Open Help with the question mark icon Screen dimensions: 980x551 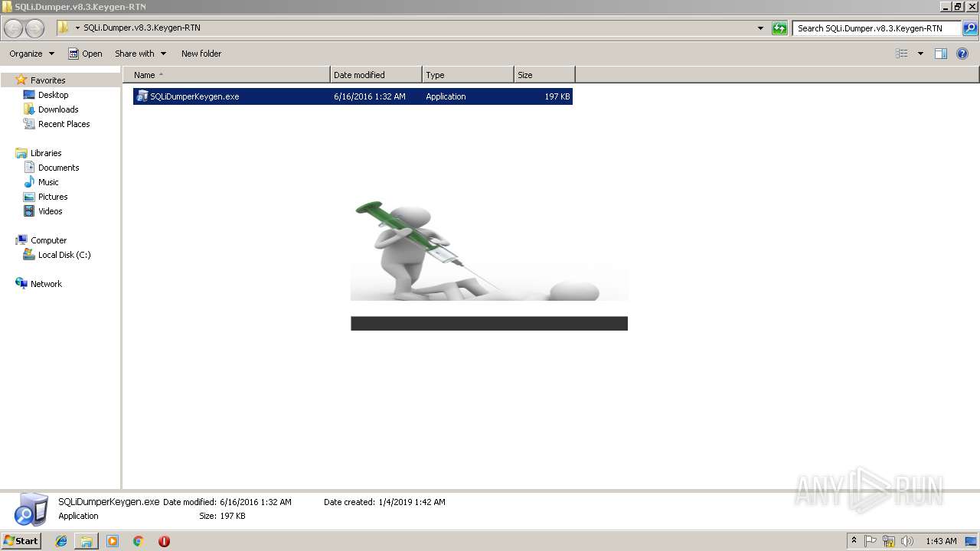[962, 54]
